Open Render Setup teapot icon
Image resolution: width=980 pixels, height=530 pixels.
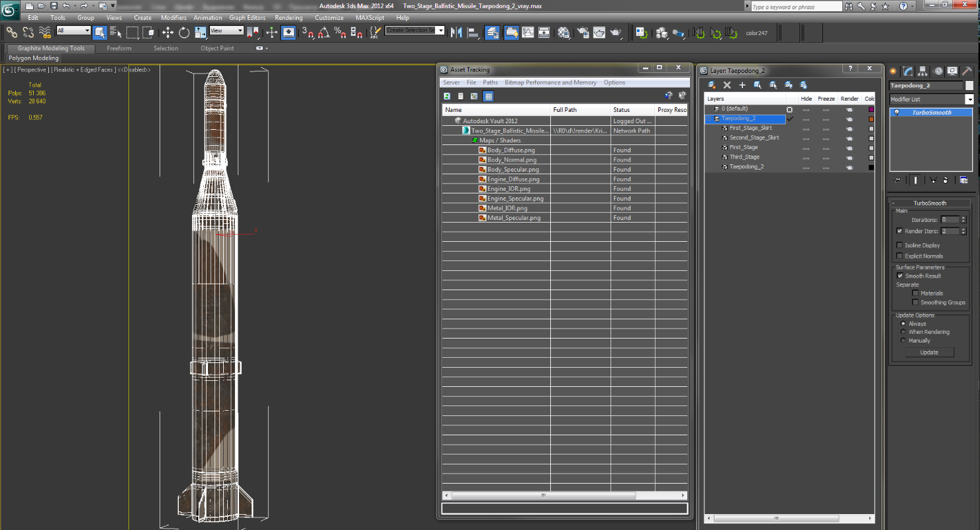coord(583,32)
